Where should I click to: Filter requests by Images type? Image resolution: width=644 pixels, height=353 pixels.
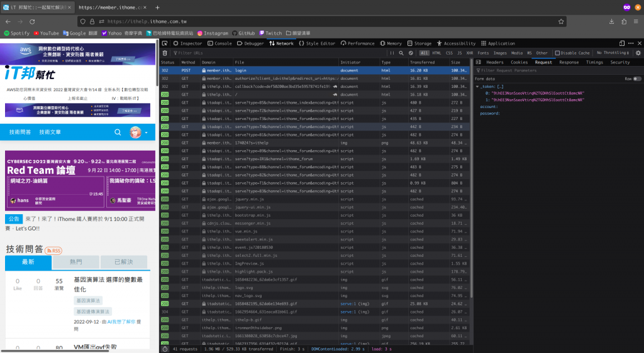[x=500, y=53]
